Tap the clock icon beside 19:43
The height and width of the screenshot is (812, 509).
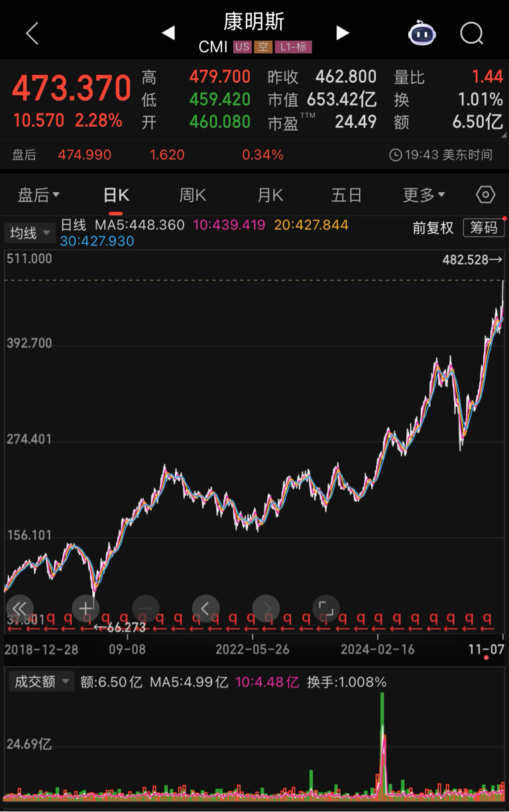click(x=396, y=155)
